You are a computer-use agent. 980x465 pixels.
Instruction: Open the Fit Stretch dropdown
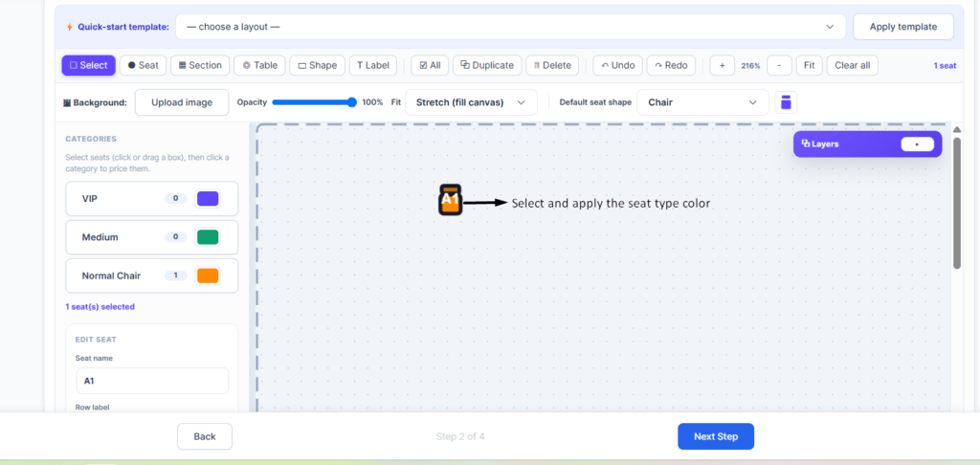[x=471, y=102]
